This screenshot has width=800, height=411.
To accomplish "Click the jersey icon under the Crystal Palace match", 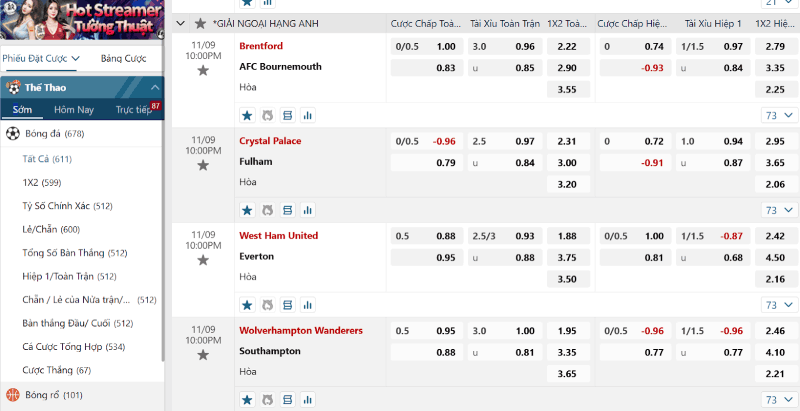I will click(267, 210).
